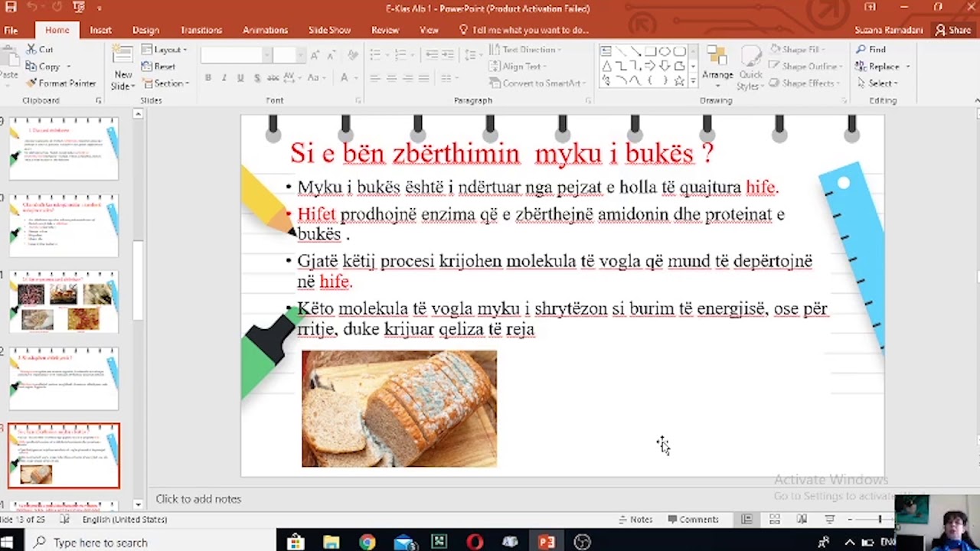
Task: Select the oval shape in shapes gallery
Action: [x=665, y=51]
